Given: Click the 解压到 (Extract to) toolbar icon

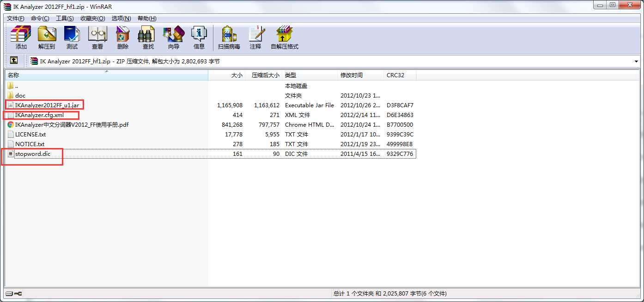Looking at the screenshot, I should pos(47,34).
